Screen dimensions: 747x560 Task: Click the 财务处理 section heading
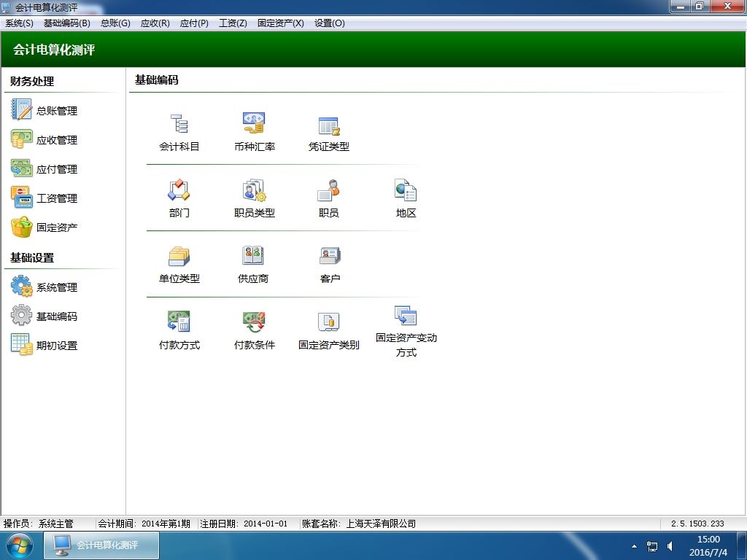(32, 82)
